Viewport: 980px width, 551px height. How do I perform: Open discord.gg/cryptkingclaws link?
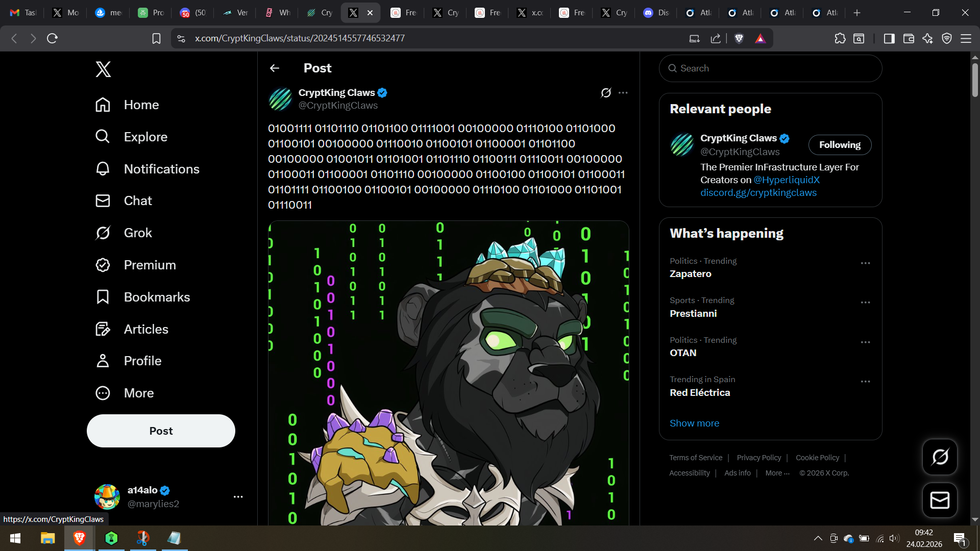tap(758, 193)
